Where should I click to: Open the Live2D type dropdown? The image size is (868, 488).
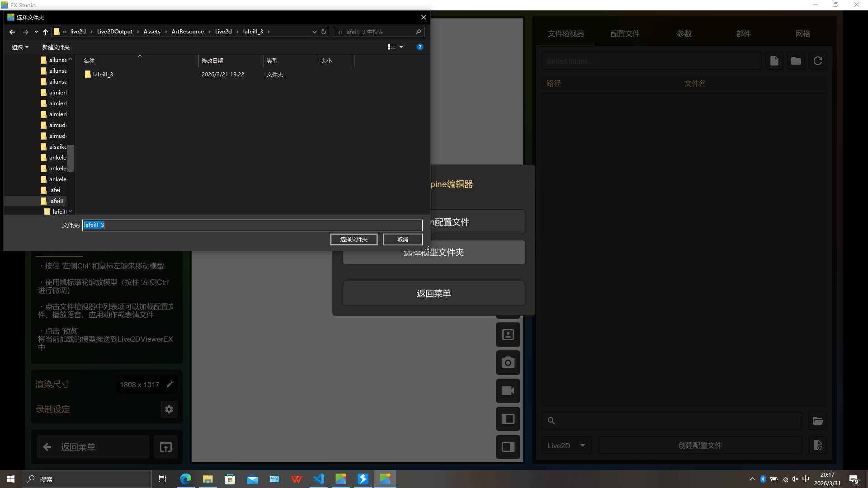[566, 446]
